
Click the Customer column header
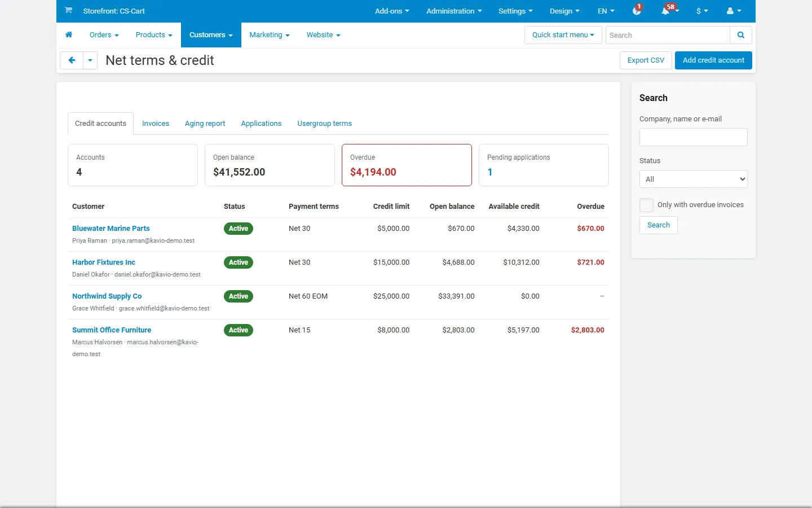(89, 207)
